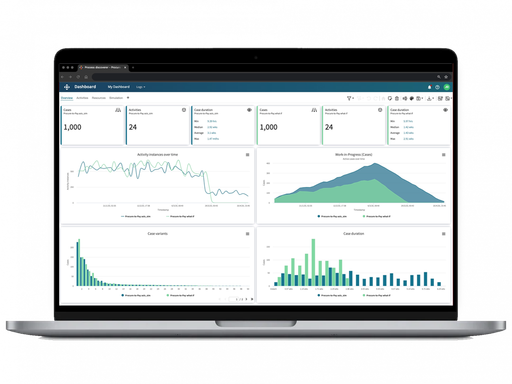
Task: Switch to the Simulation tab
Action: pos(116,98)
